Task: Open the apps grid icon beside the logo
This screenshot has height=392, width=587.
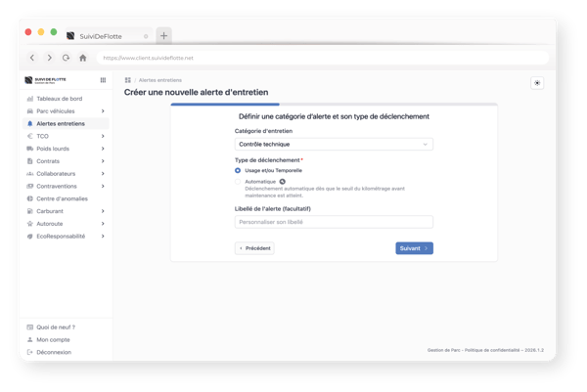Action: (x=103, y=80)
